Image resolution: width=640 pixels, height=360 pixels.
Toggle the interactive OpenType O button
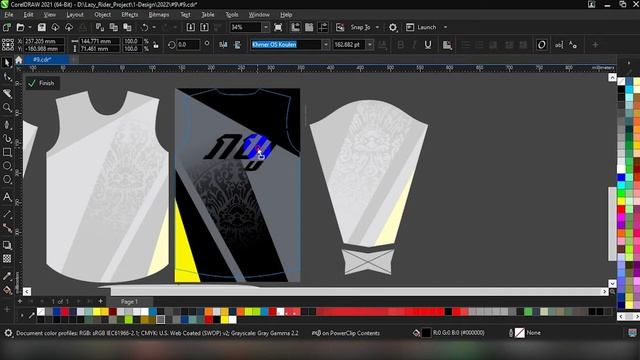tap(542, 45)
